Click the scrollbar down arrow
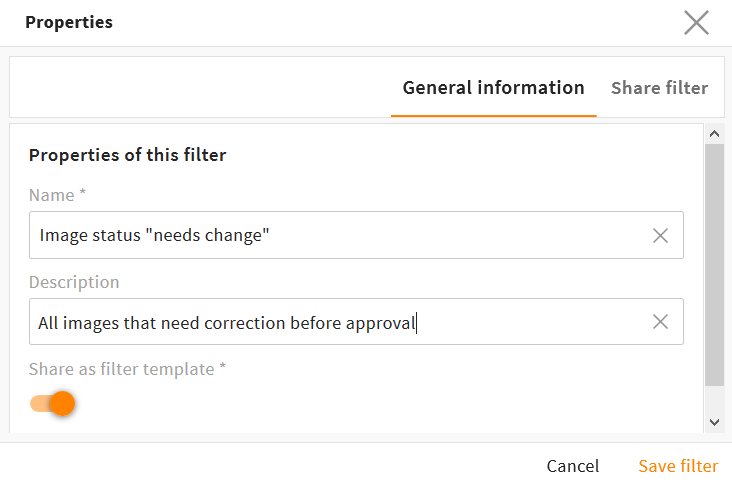Image resolution: width=732 pixels, height=487 pixels. coord(714,423)
